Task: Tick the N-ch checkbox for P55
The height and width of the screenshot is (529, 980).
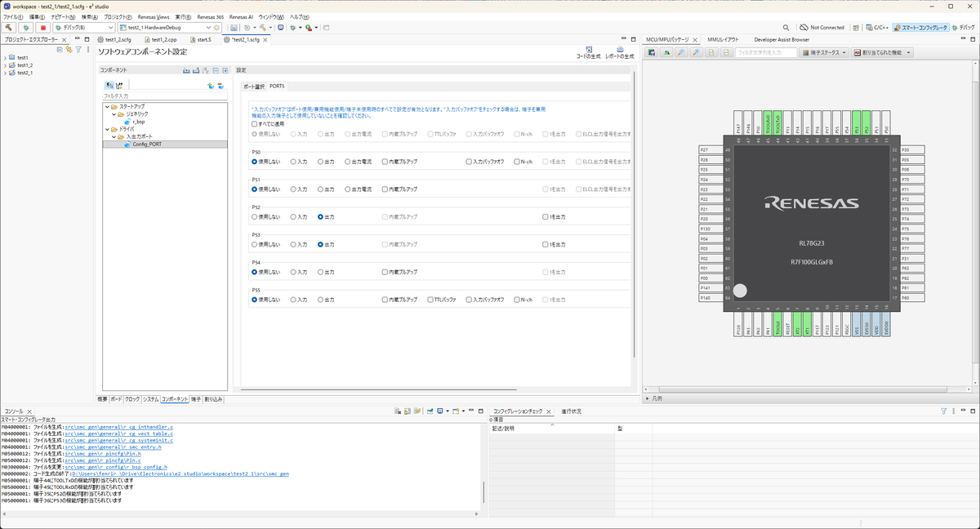Action: click(517, 300)
